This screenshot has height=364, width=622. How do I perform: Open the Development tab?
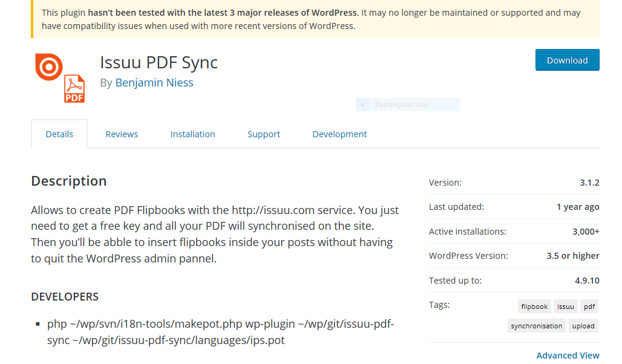(x=339, y=134)
